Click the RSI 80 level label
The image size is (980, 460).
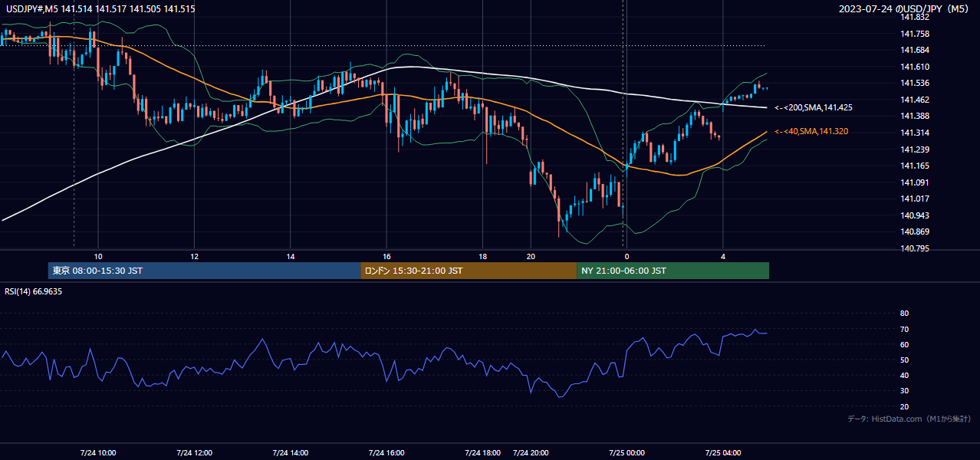(x=905, y=314)
